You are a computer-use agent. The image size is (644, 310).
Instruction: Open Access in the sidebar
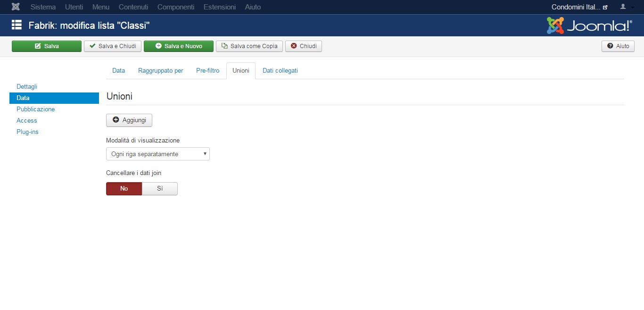coord(27,121)
